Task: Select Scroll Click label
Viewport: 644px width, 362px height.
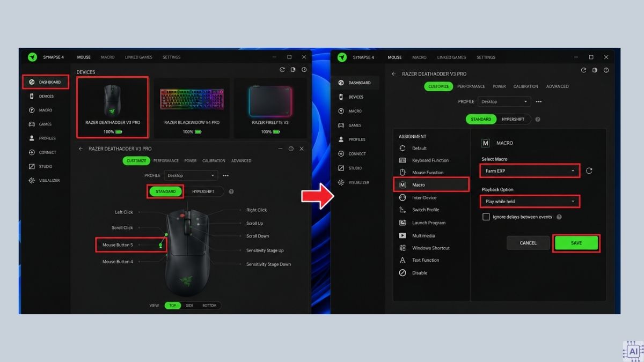Action: point(122,228)
